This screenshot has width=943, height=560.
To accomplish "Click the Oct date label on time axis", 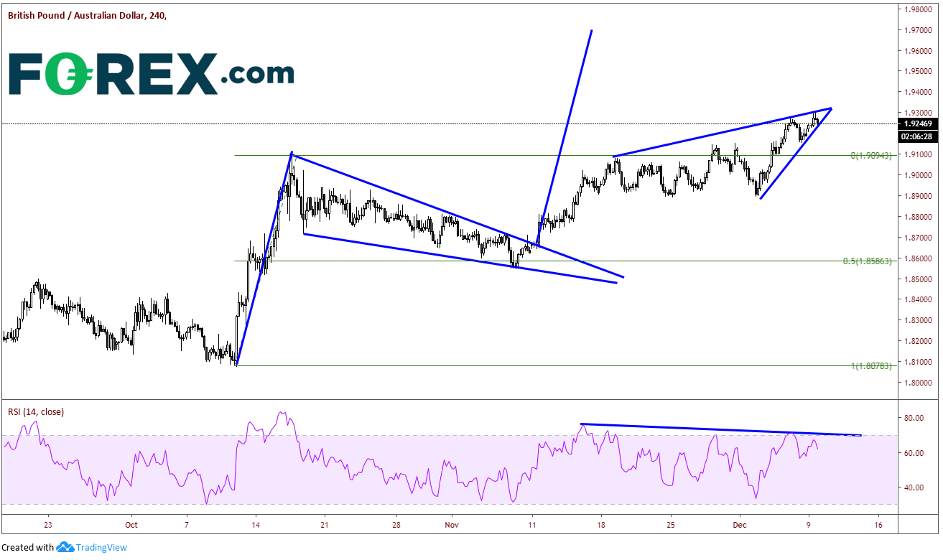I will [x=131, y=525].
